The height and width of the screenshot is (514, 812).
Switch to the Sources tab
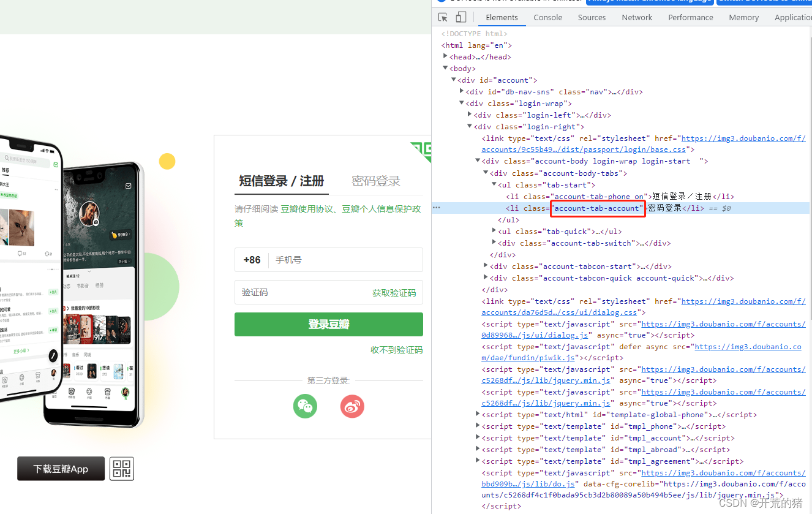tap(592, 17)
